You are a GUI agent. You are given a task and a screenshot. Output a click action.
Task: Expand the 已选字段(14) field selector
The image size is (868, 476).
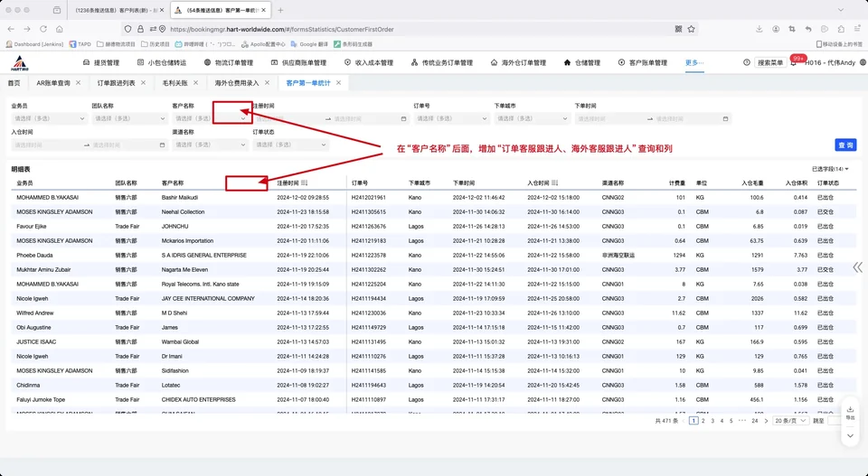click(830, 169)
